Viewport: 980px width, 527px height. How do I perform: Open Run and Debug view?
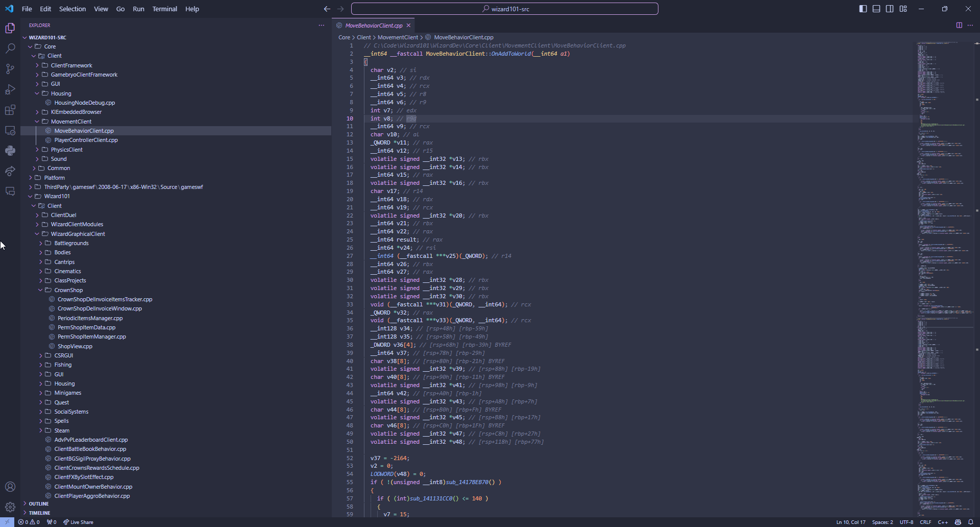[10, 89]
